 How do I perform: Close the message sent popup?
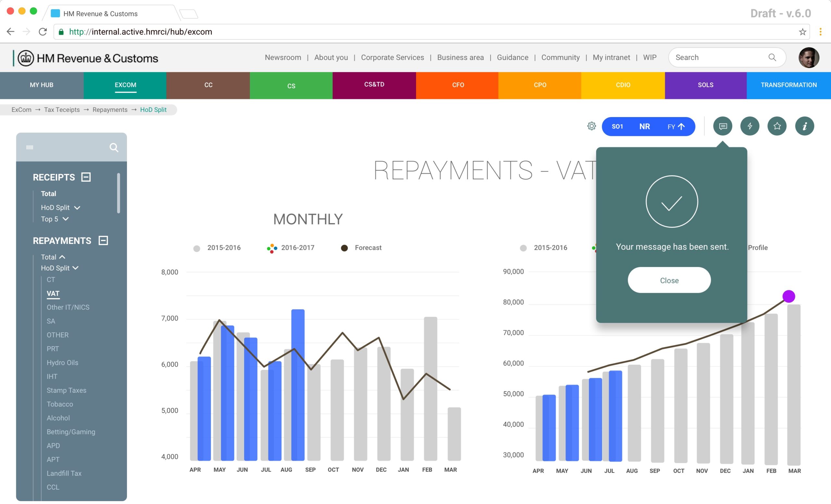coord(669,280)
